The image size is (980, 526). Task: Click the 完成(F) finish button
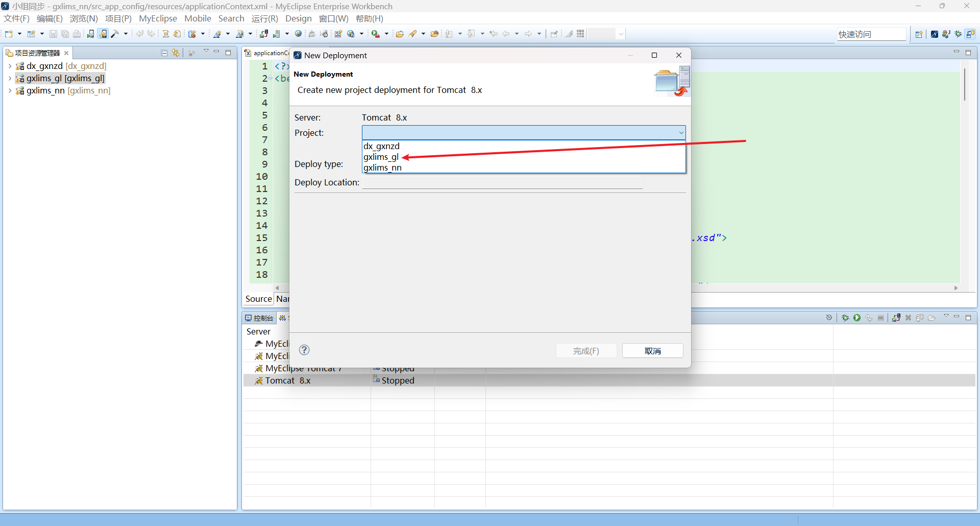(x=586, y=351)
